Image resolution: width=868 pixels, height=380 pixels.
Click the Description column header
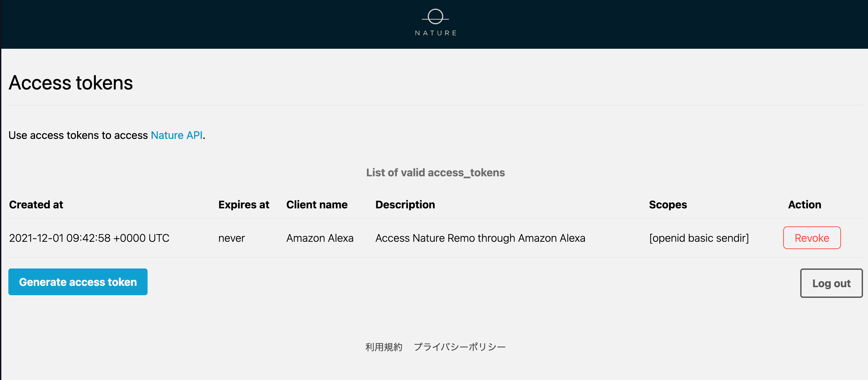click(405, 205)
